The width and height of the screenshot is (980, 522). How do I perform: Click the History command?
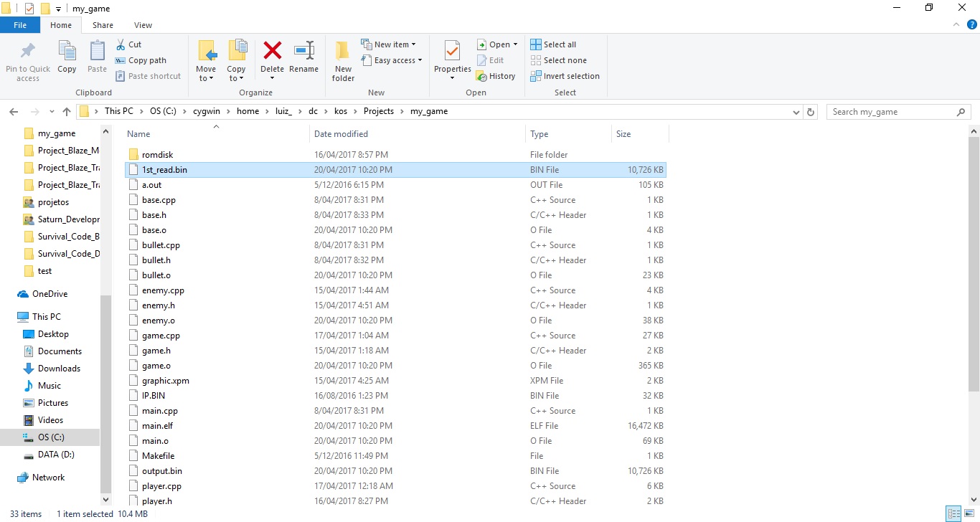point(496,76)
